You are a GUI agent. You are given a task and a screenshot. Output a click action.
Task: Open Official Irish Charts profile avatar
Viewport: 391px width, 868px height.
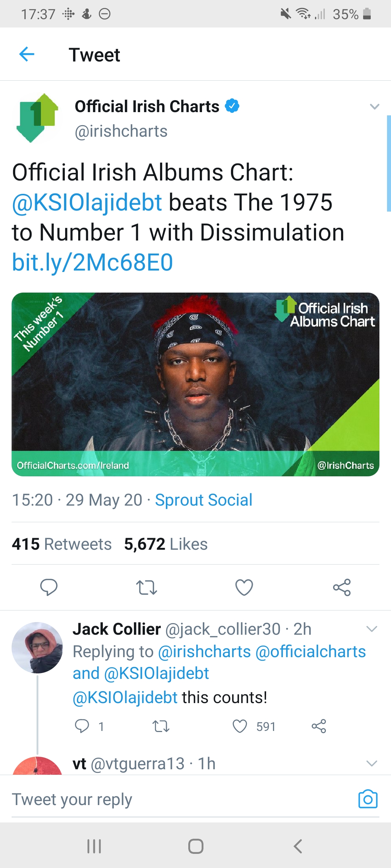click(x=38, y=118)
